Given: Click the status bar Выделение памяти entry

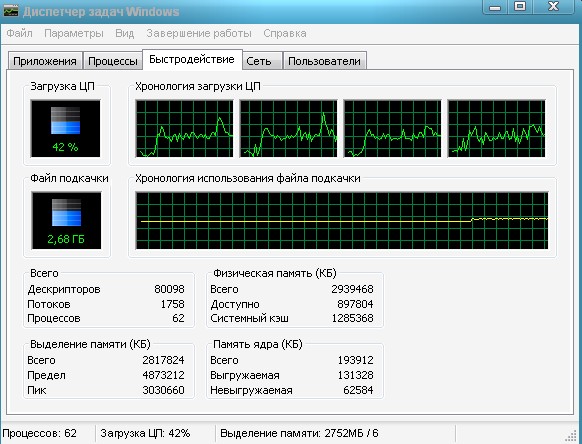Looking at the screenshot, I should 299,433.
